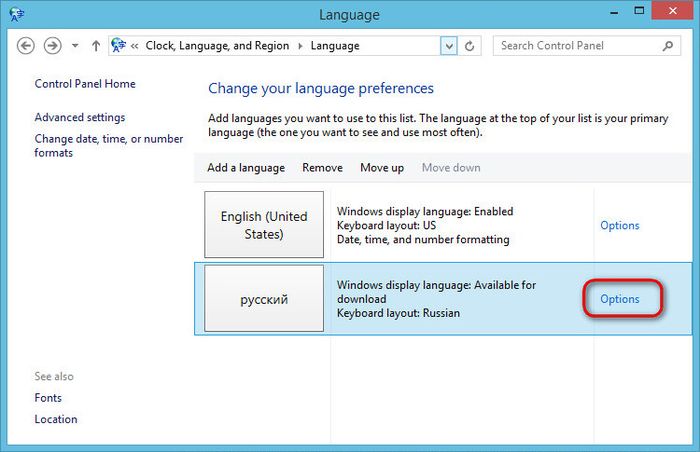Click Remove in the language toolbar
Screen dimensions: 700x452
[322, 168]
